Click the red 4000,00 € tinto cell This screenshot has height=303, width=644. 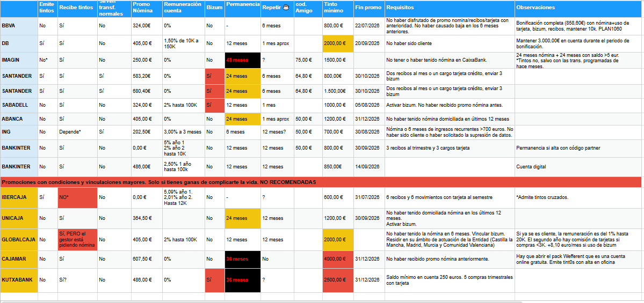tap(338, 259)
